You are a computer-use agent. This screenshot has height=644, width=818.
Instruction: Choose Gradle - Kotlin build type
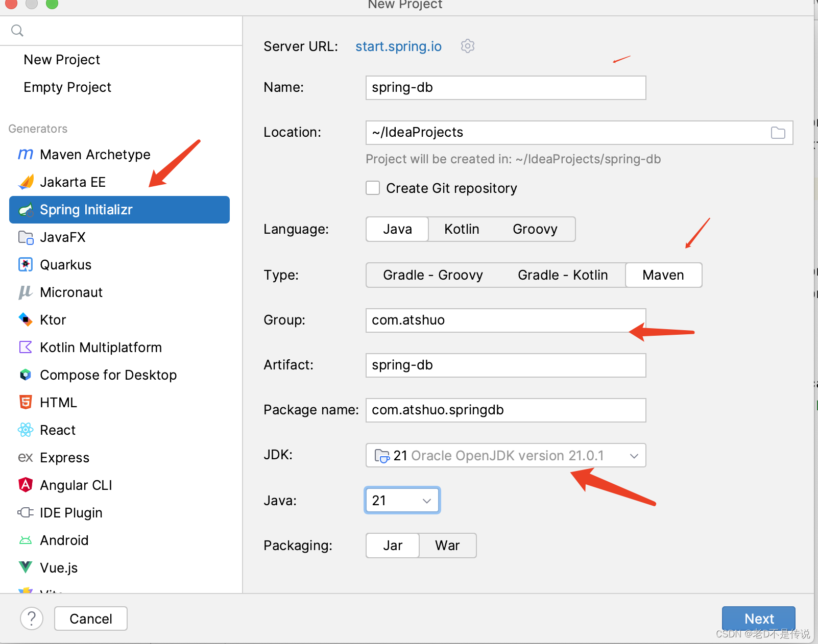click(x=563, y=275)
